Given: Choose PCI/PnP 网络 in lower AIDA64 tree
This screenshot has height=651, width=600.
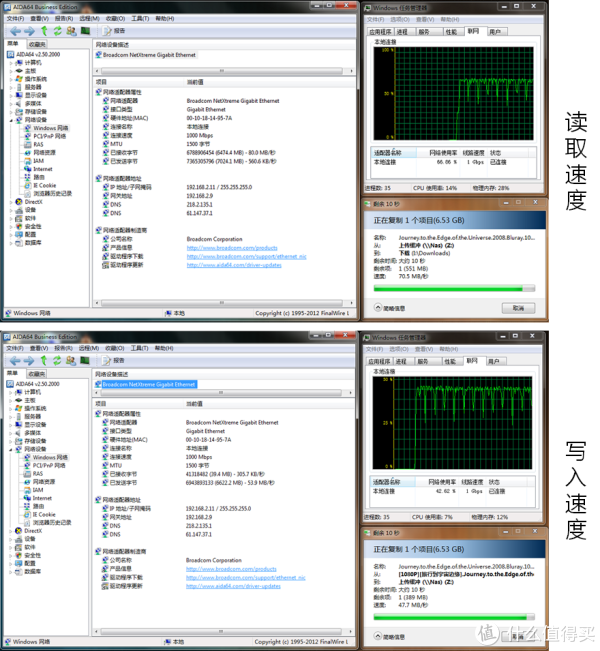Looking at the screenshot, I should tap(51, 466).
